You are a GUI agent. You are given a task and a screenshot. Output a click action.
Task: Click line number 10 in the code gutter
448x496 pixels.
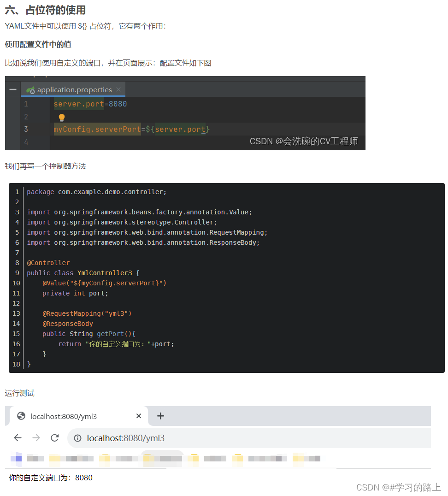(x=16, y=283)
